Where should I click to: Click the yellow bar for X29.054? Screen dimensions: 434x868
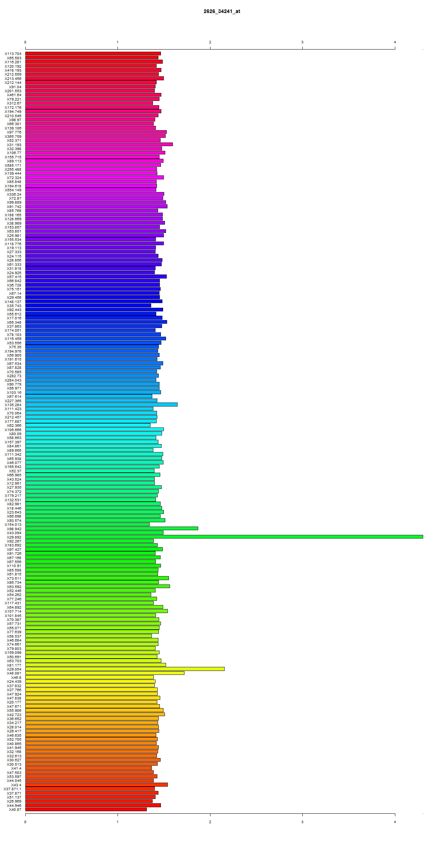tap(125, 669)
